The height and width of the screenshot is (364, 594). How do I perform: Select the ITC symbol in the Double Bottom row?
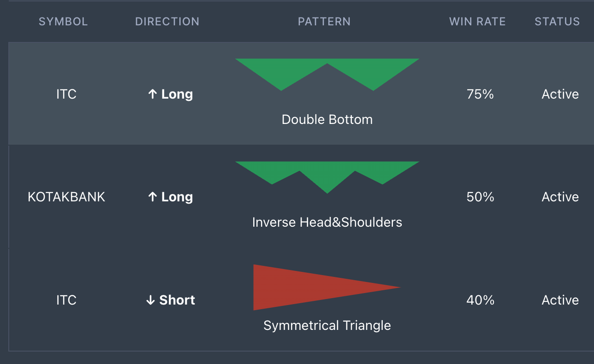(66, 94)
